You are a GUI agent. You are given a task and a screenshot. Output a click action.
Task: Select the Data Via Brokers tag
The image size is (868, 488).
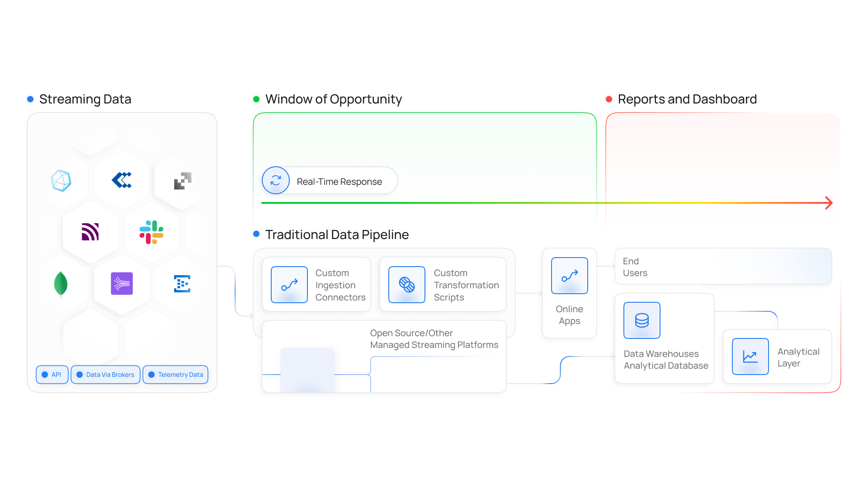click(105, 375)
